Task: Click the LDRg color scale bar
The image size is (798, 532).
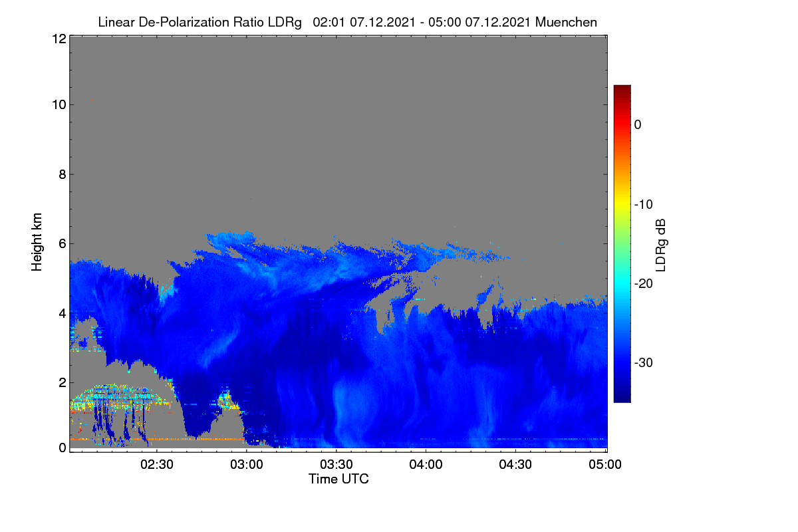Action: tap(622, 243)
